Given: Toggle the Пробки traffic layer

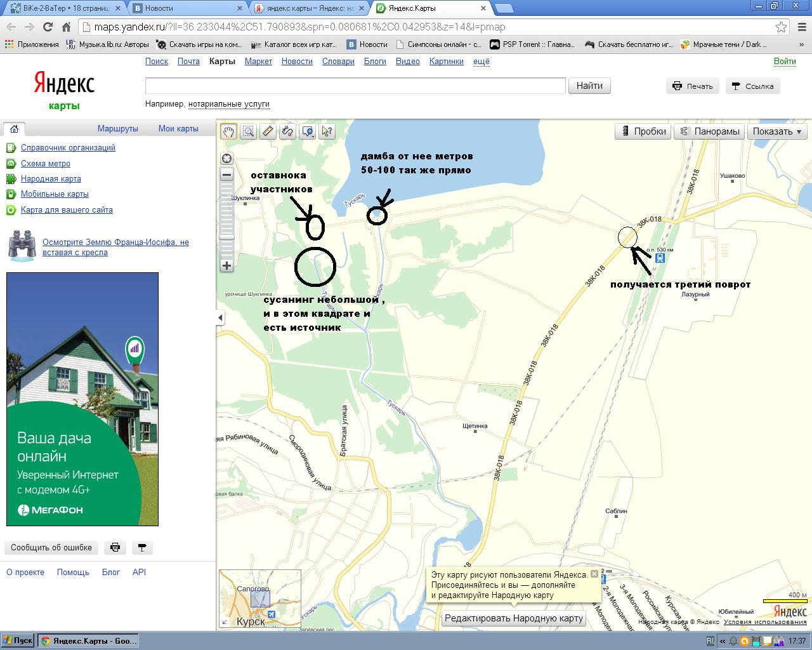Looking at the screenshot, I should tap(643, 131).
